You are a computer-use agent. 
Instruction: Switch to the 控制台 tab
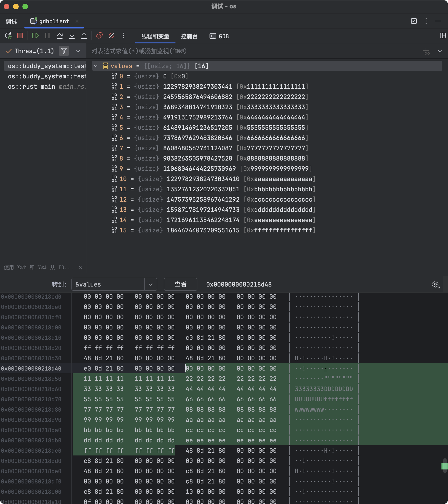click(x=189, y=36)
